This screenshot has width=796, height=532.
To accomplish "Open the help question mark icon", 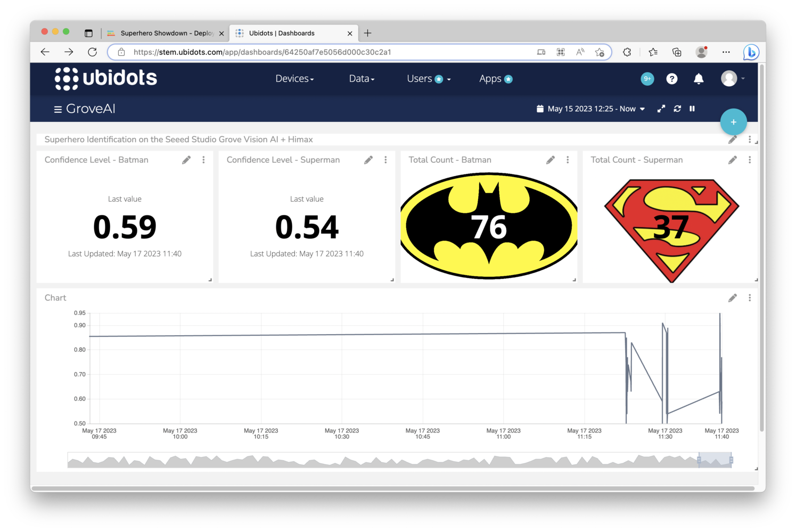I will [x=672, y=79].
